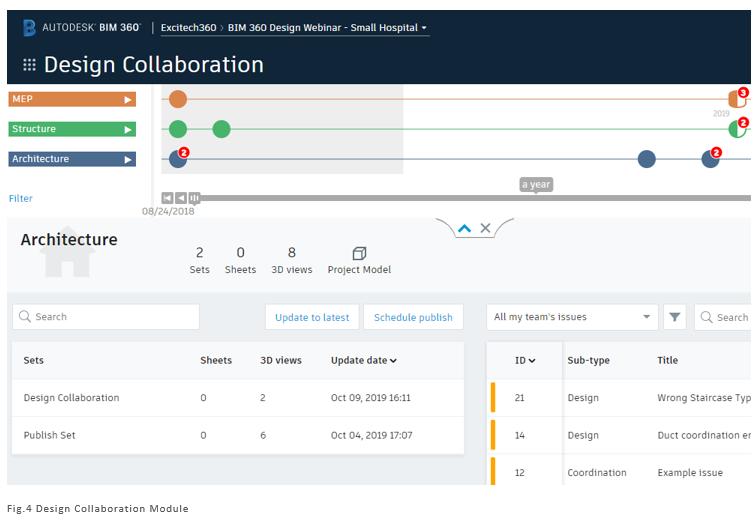Select the first green Structure package marker

(x=178, y=129)
